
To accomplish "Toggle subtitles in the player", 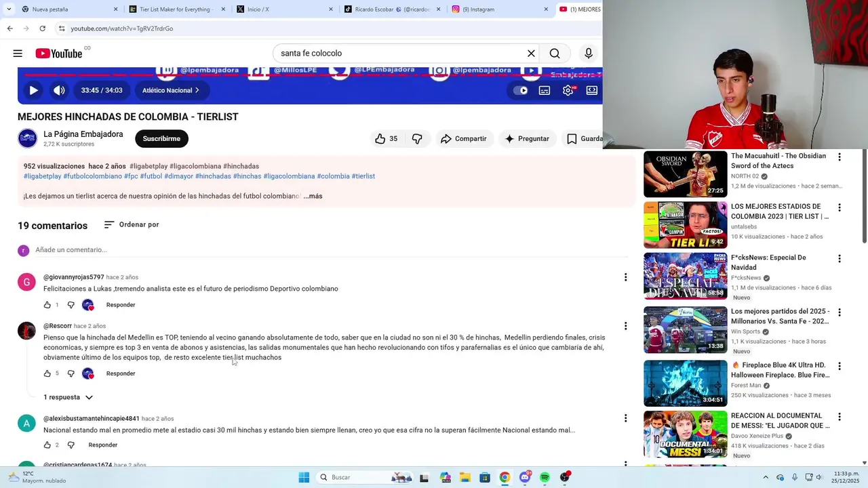I will (x=545, y=90).
